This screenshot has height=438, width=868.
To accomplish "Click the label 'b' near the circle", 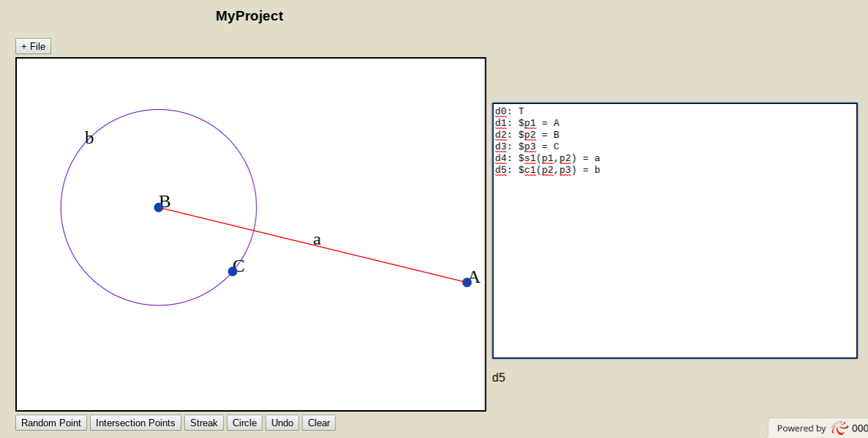I will point(89,138).
